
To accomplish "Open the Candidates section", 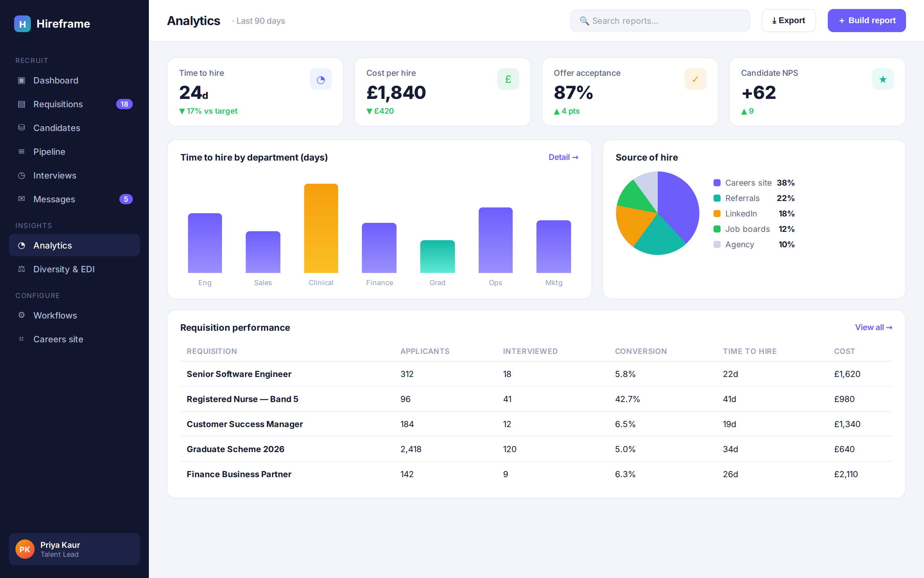I will pyautogui.click(x=74, y=128).
